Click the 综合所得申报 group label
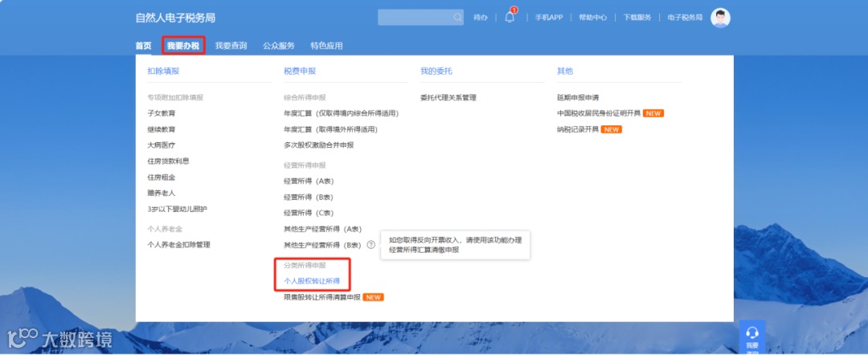Screen dimensions: 868x355 tap(305, 97)
